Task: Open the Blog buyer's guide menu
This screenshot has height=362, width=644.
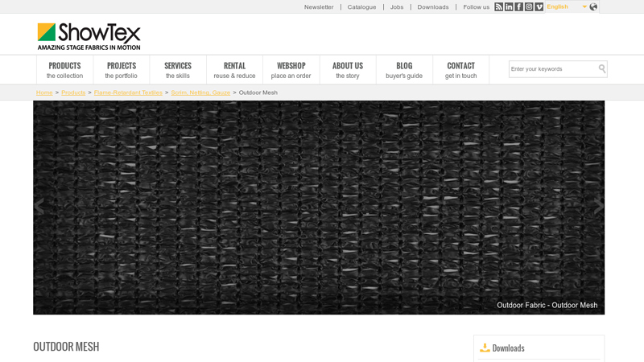Action: (x=404, y=70)
